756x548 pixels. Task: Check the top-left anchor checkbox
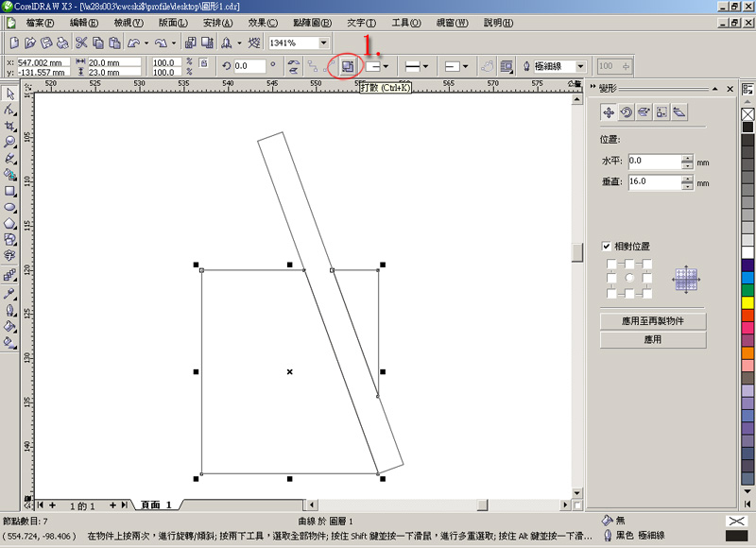pos(611,264)
